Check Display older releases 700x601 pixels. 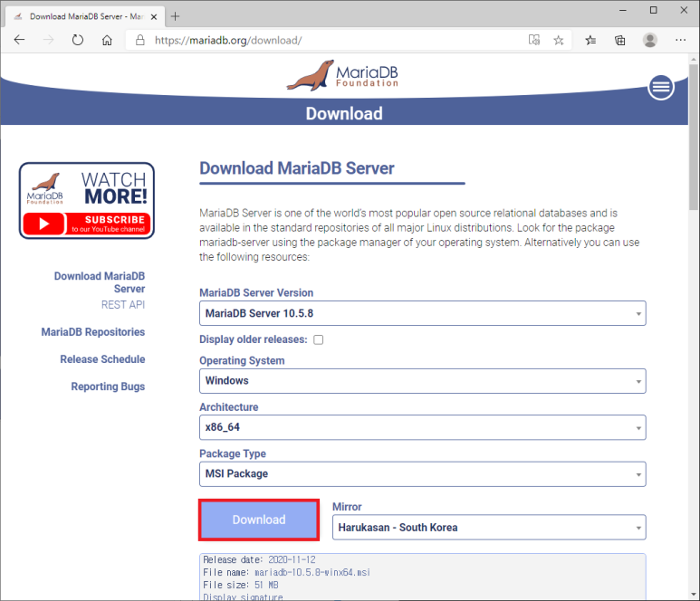318,340
